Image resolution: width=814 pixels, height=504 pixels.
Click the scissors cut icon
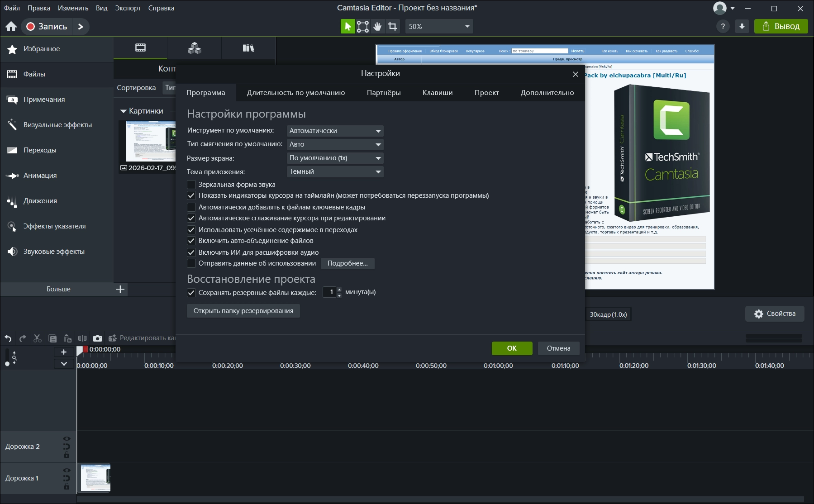point(38,338)
